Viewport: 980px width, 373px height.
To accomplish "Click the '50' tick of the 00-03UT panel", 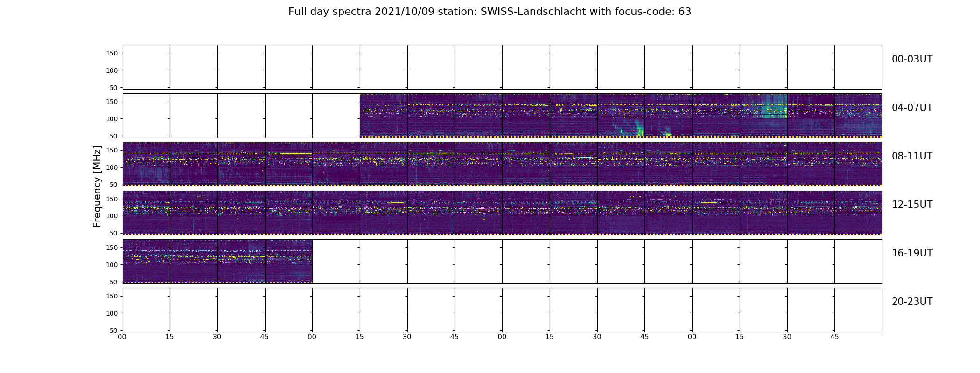I will coord(114,88).
